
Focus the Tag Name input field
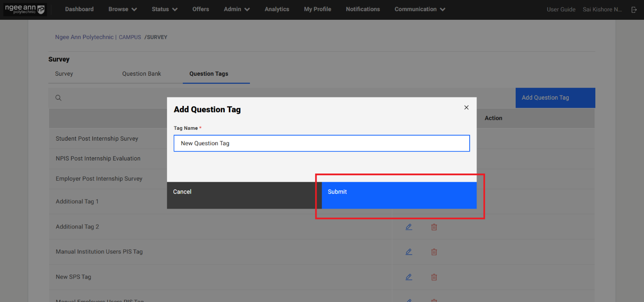(x=322, y=143)
